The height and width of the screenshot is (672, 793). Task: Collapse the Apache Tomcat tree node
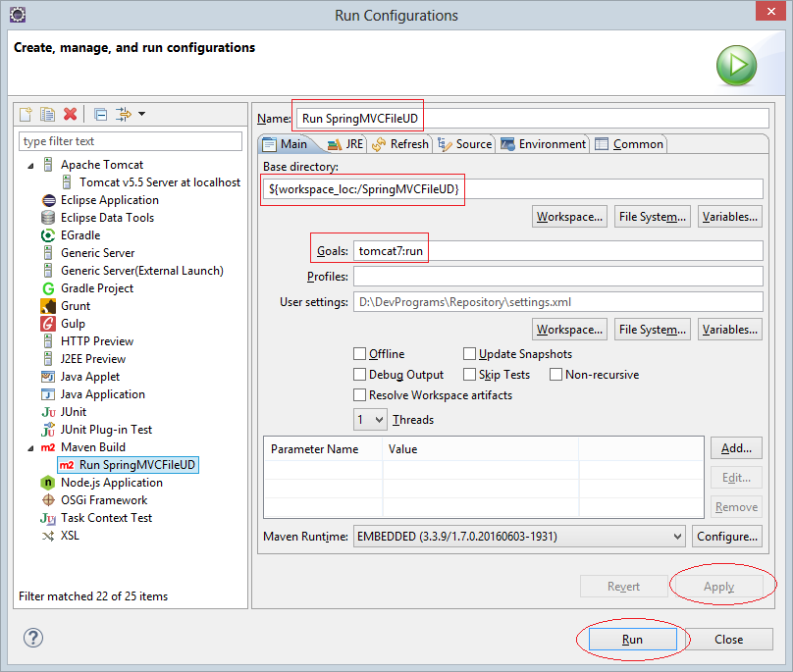pos(30,166)
